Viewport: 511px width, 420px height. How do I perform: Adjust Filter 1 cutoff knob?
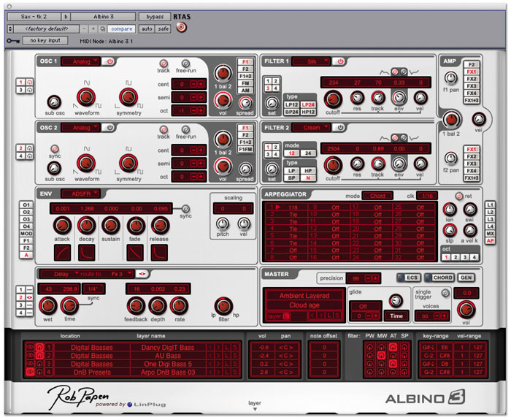click(x=333, y=99)
